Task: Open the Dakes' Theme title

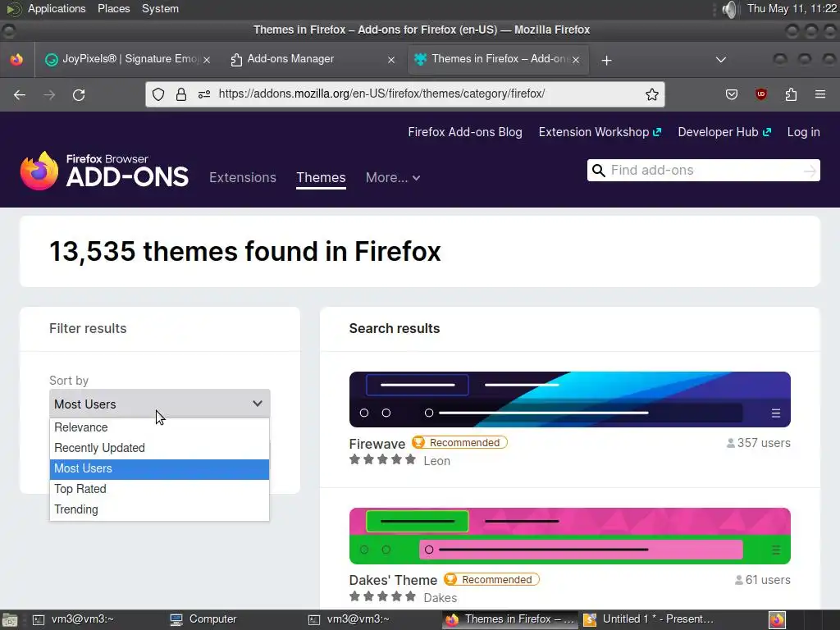Action: (393, 580)
